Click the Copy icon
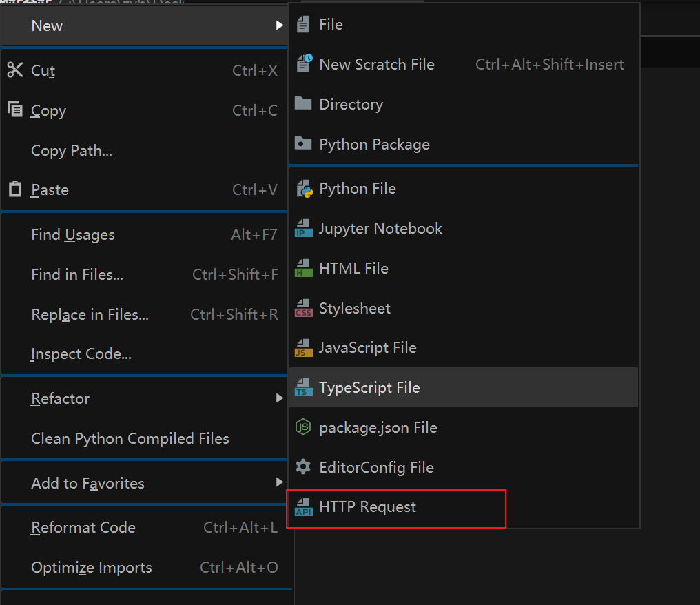Viewport: 700px width, 605px height. [15, 109]
